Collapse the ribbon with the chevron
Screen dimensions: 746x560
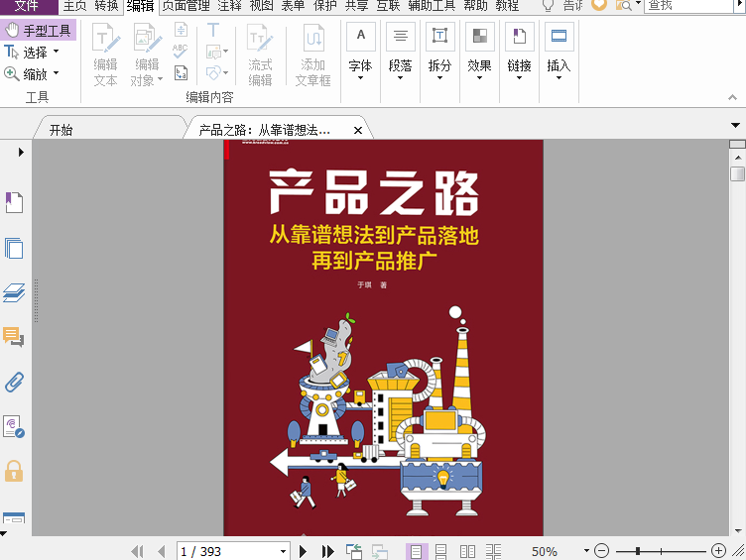[x=733, y=97]
